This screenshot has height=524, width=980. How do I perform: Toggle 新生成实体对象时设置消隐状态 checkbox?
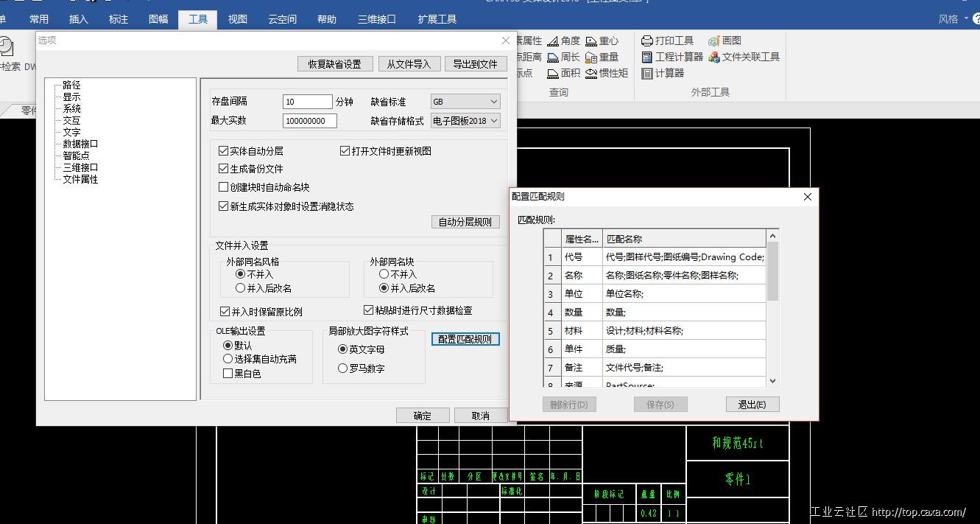click(224, 206)
